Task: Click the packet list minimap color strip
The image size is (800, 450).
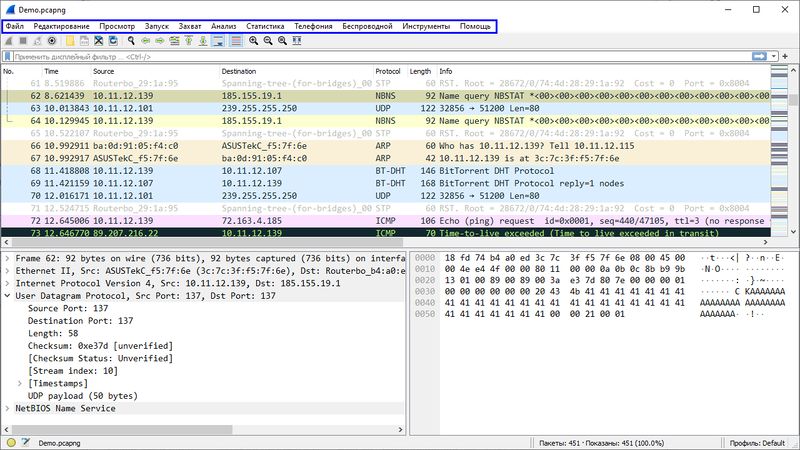Action: (779, 151)
